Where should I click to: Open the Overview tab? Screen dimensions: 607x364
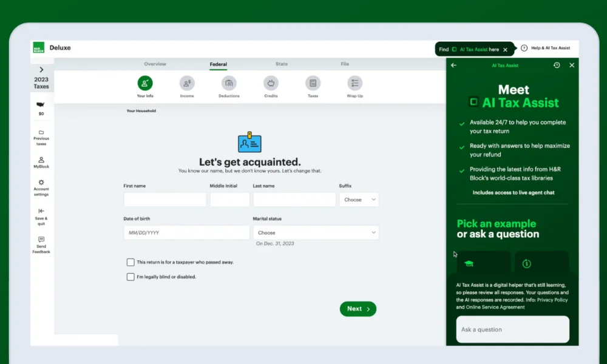click(x=155, y=63)
